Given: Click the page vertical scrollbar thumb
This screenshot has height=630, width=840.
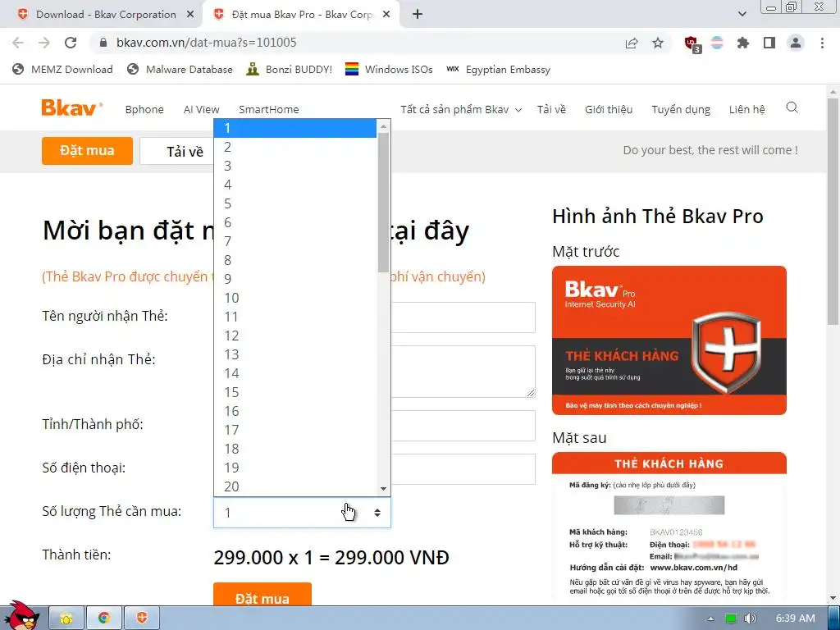Looking at the screenshot, I should click(833, 212).
